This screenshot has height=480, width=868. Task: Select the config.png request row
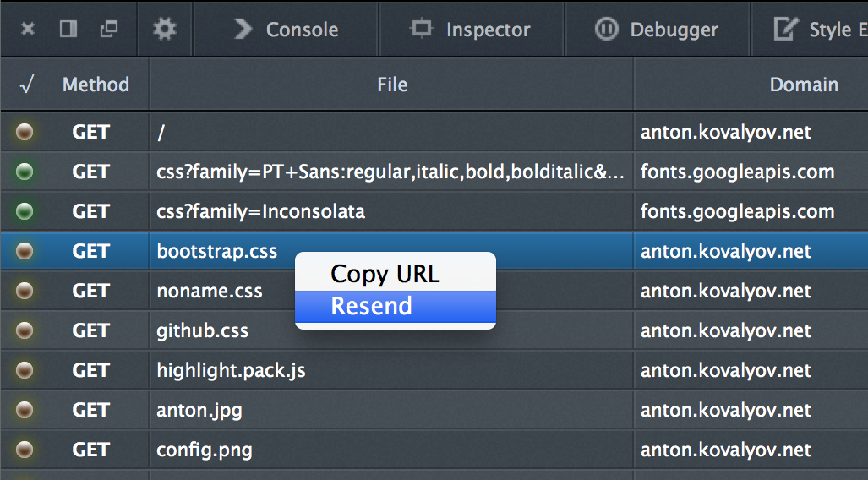(204, 450)
